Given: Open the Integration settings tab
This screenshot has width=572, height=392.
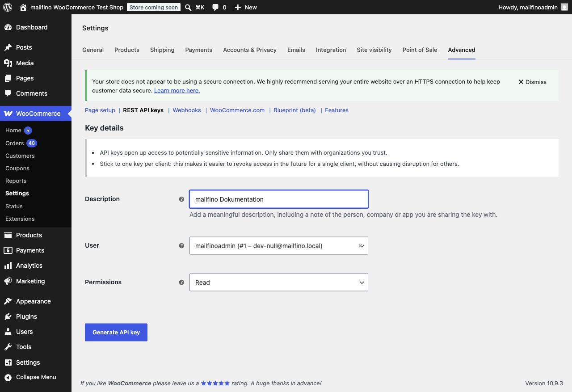Looking at the screenshot, I should coord(331,50).
